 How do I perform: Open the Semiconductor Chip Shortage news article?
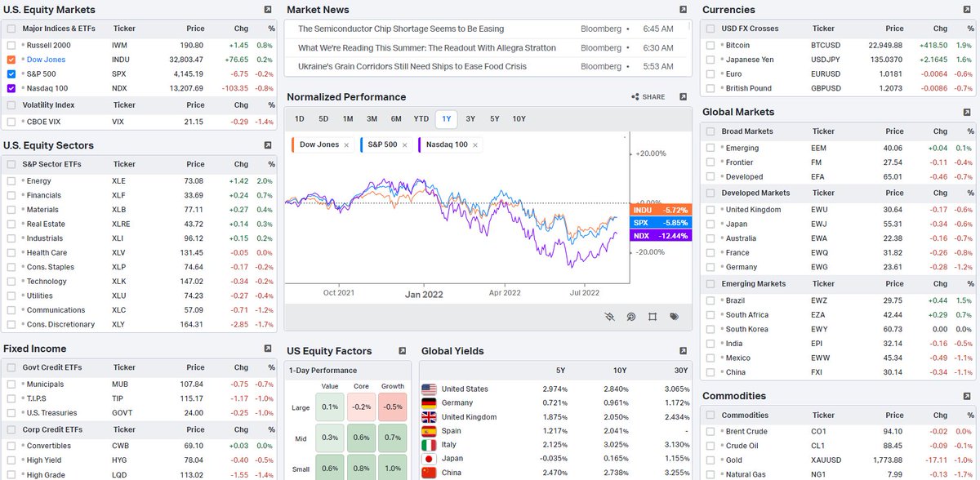point(401,29)
